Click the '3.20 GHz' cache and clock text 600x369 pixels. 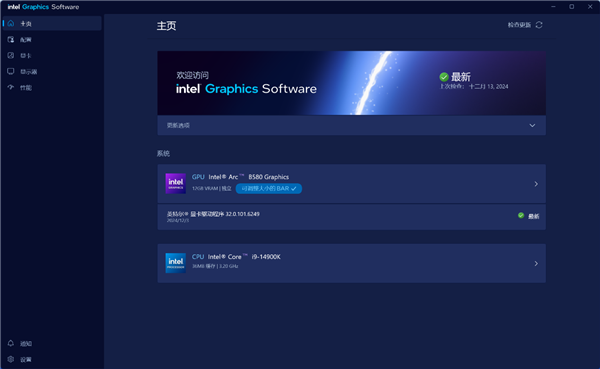(x=215, y=266)
